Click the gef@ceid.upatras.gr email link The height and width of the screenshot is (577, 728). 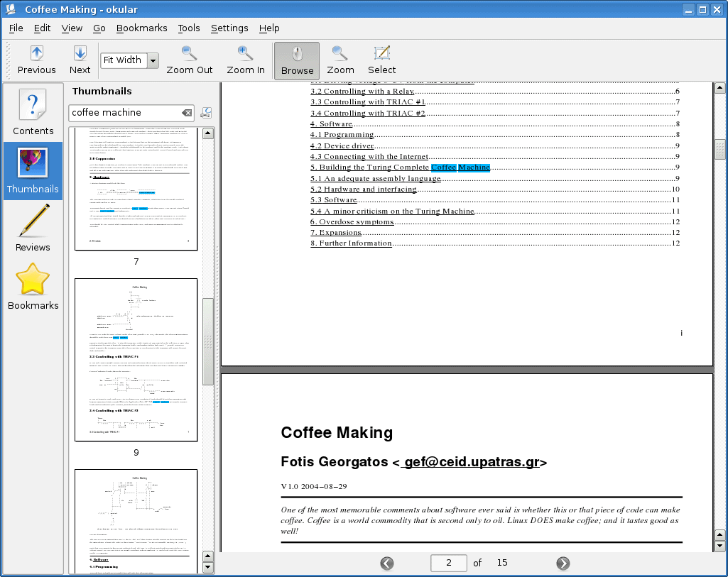[471, 462]
